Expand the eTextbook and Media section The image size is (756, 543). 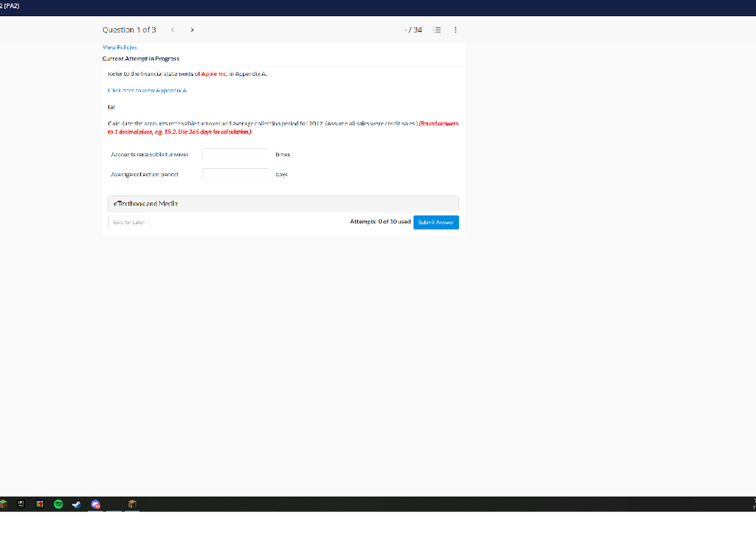click(x=283, y=204)
